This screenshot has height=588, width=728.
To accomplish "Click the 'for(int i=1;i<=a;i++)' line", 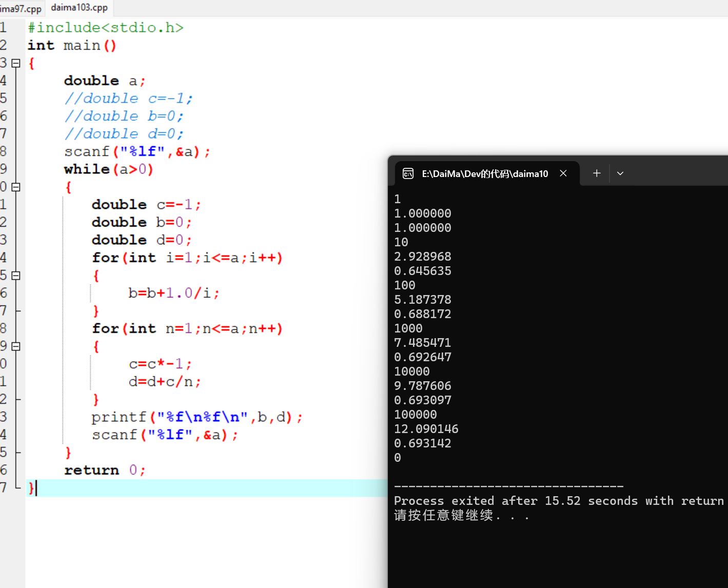I will 187,258.
